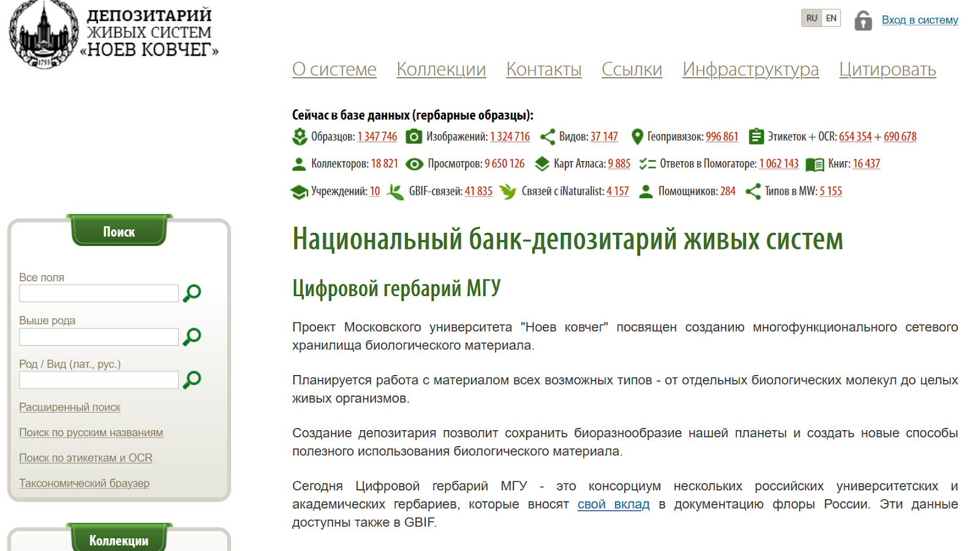Click the species count 37 147
980x551 pixels.
click(604, 137)
